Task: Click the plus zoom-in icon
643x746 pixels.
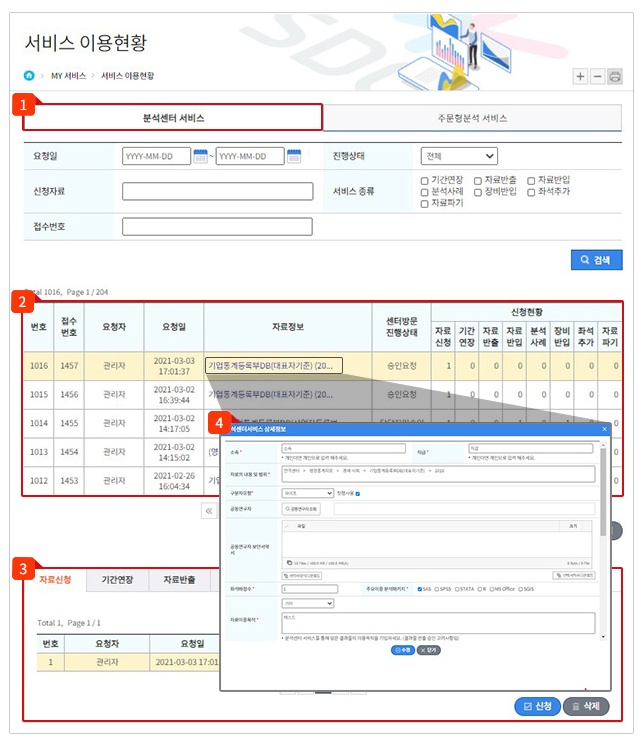Action: pyautogui.click(x=580, y=76)
